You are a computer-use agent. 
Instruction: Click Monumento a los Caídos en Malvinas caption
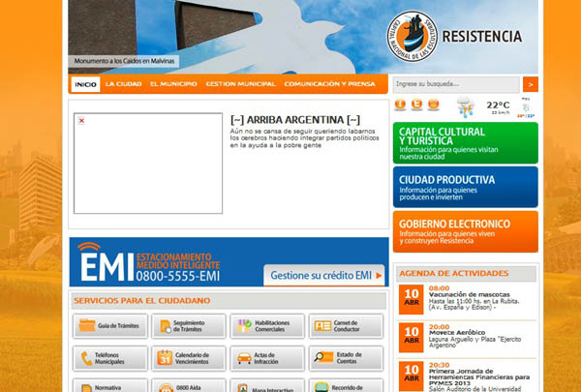tap(124, 61)
